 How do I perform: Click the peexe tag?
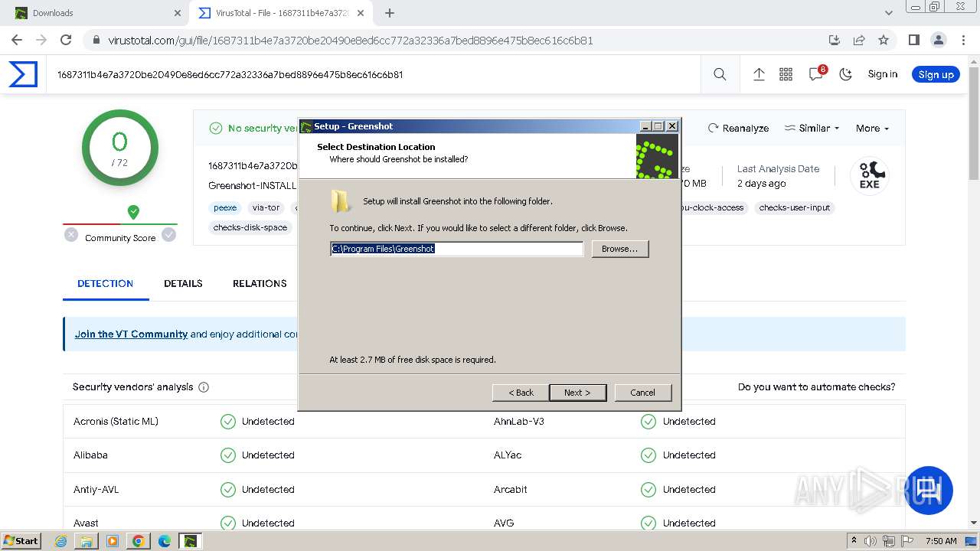225,207
